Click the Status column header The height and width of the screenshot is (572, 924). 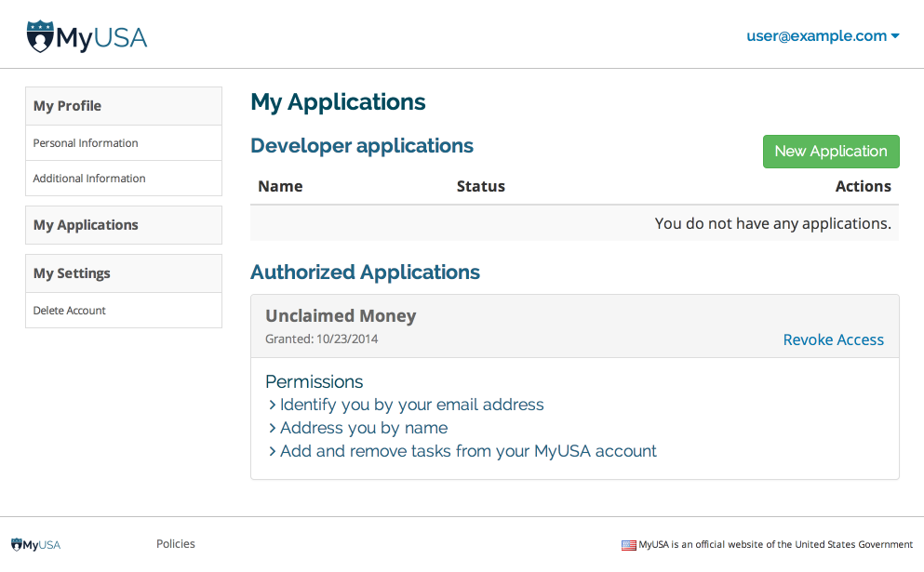click(480, 186)
